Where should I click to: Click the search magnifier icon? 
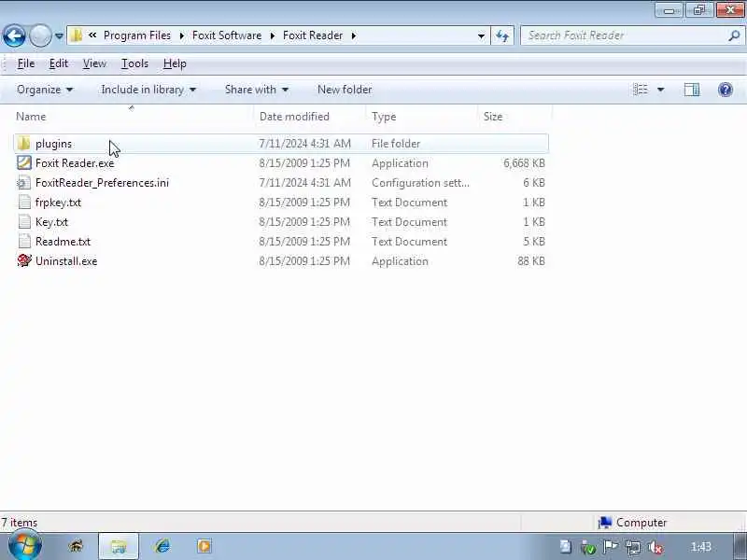pos(734,35)
